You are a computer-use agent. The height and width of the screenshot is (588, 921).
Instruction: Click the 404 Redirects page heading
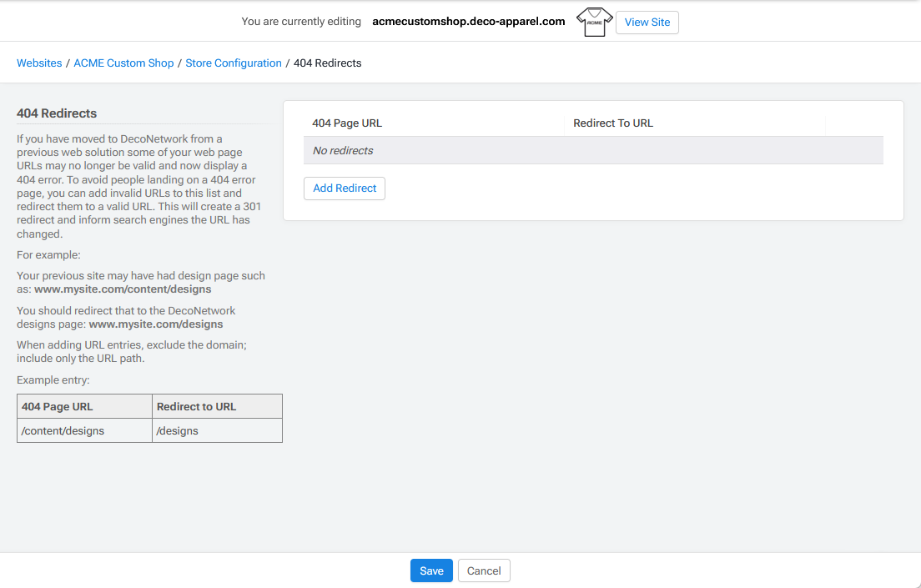pos(56,113)
